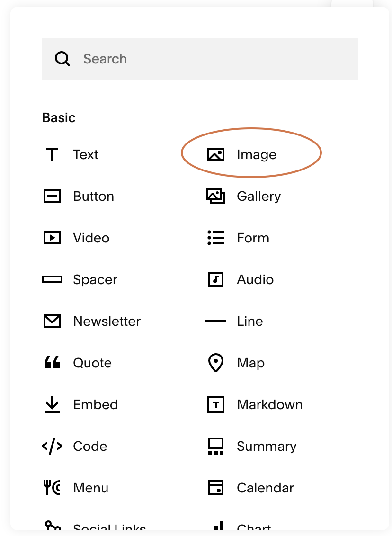392x536 pixels.
Task: Click the block search field
Action: click(199, 59)
